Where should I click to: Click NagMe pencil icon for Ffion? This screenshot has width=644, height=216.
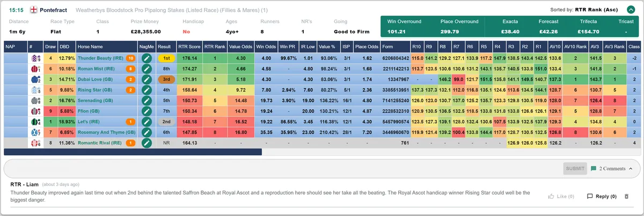click(147, 111)
